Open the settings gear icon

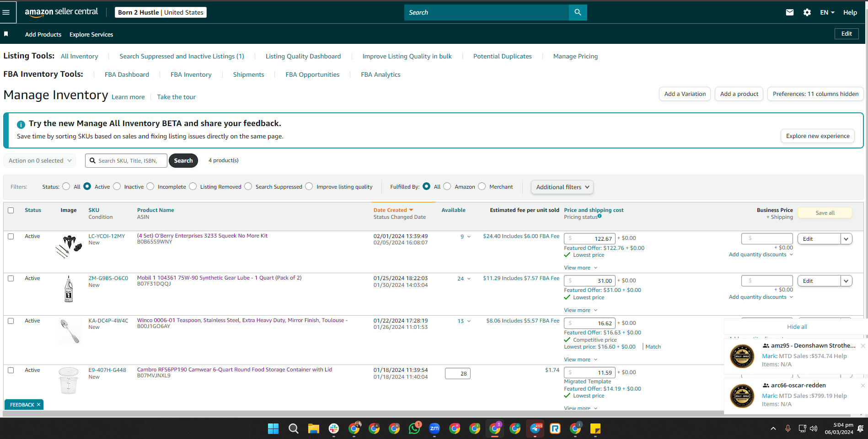pyautogui.click(x=807, y=12)
